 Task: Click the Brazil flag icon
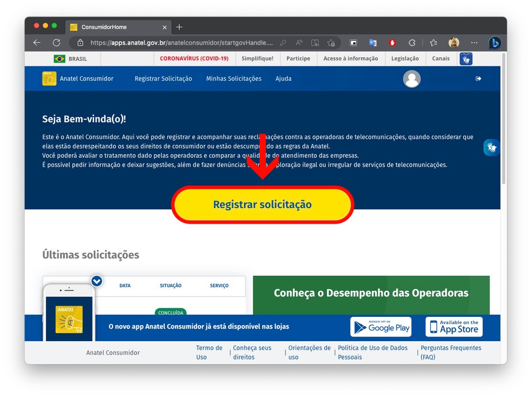click(60, 59)
